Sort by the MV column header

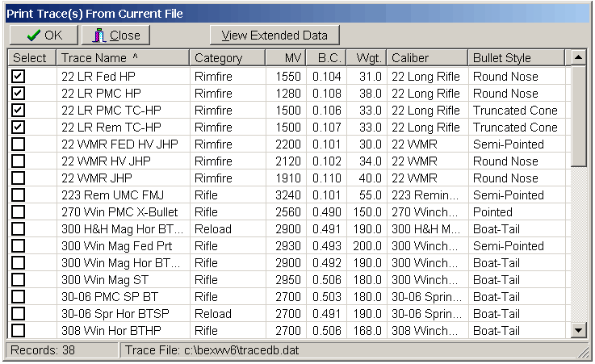point(286,57)
